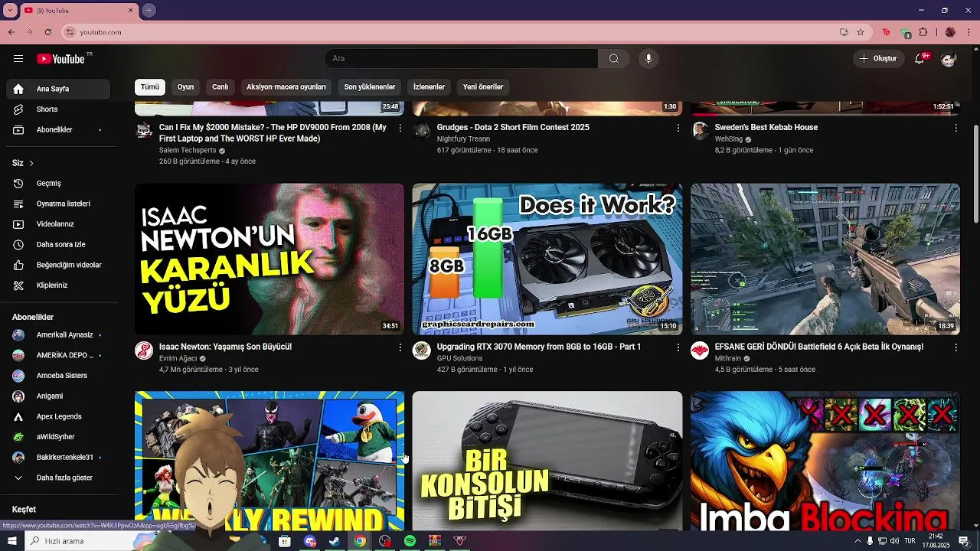The width and height of the screenshot is (980, 551).
Task: Open Chrome three-dot menu
Action: [969, 32]
